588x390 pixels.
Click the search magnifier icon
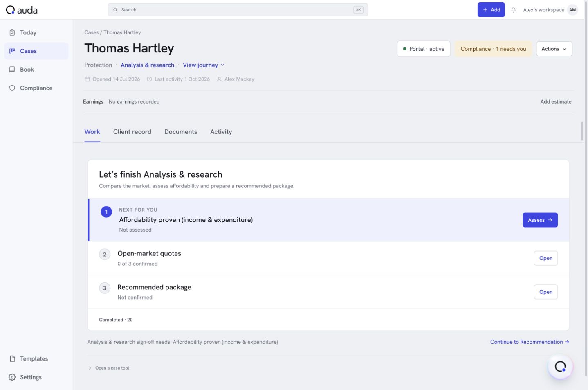coord(115,10)
